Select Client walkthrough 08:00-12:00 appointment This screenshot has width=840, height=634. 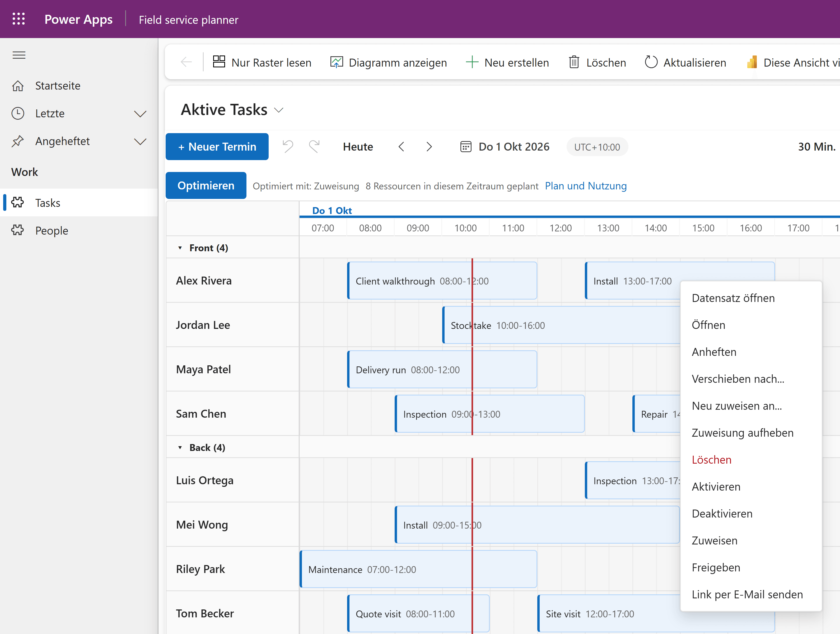[442, 281]
